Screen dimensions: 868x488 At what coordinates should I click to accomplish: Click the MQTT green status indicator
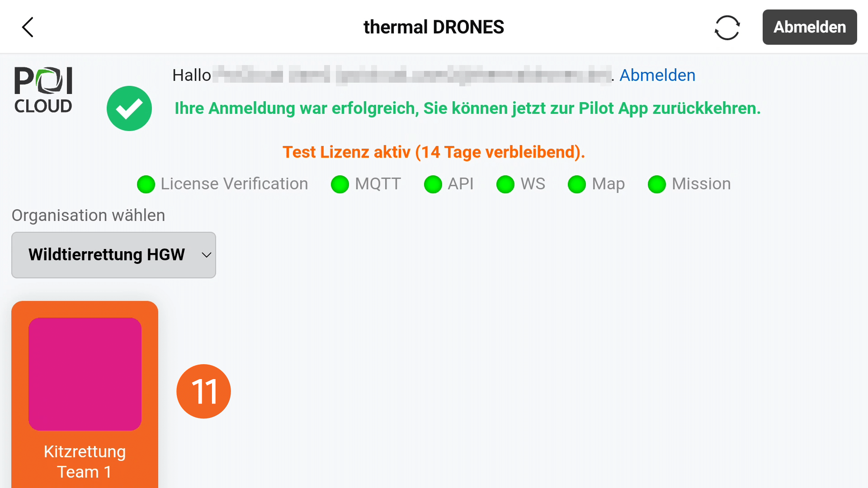pyautogui.click(x=340, y=184)
